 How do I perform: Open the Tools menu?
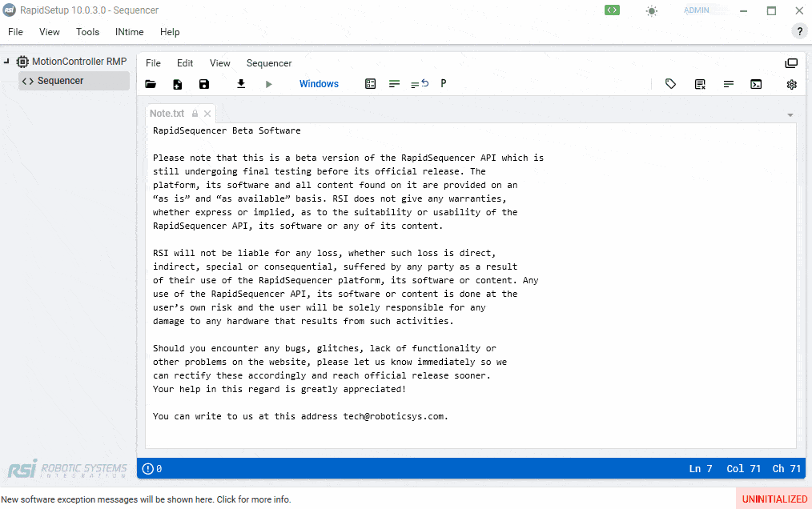point(87,31)
